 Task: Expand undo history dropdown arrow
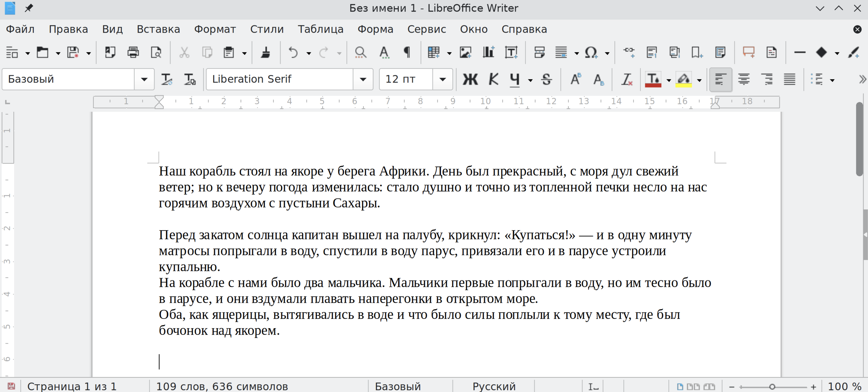[309, 53]
